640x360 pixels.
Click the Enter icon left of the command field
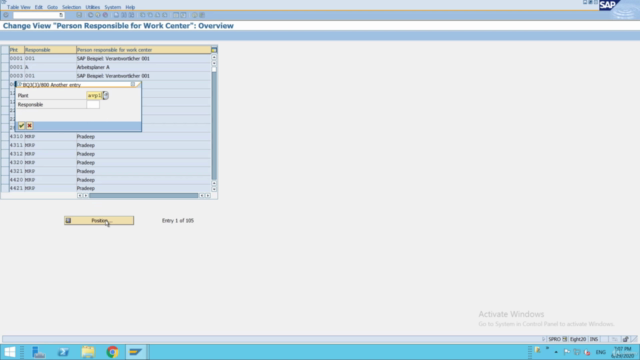[x=6, y=15]
